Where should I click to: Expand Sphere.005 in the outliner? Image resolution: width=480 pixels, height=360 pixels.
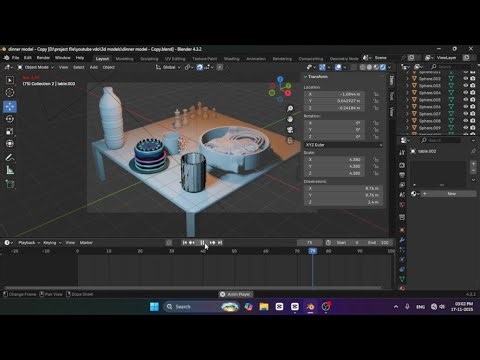[x=407, y=100]
